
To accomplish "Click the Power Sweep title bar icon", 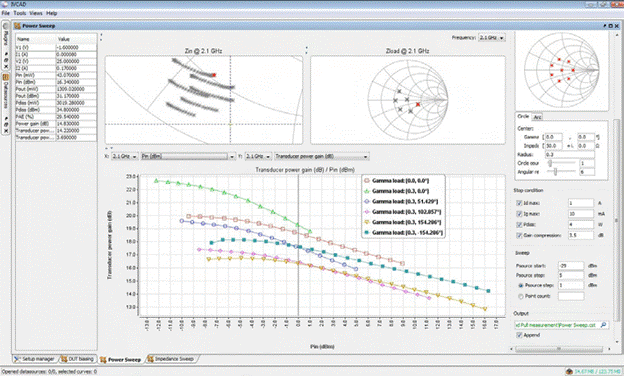I will click(17, 26).
